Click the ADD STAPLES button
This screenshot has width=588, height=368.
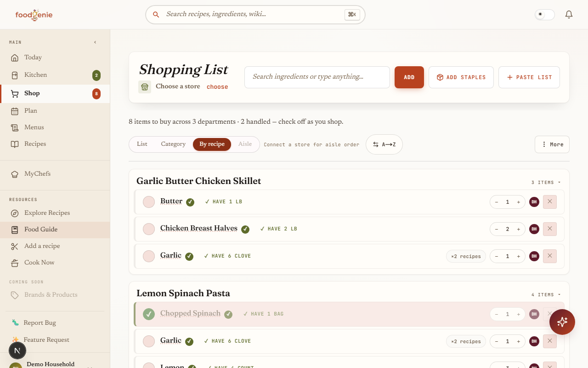pos(461,77)
